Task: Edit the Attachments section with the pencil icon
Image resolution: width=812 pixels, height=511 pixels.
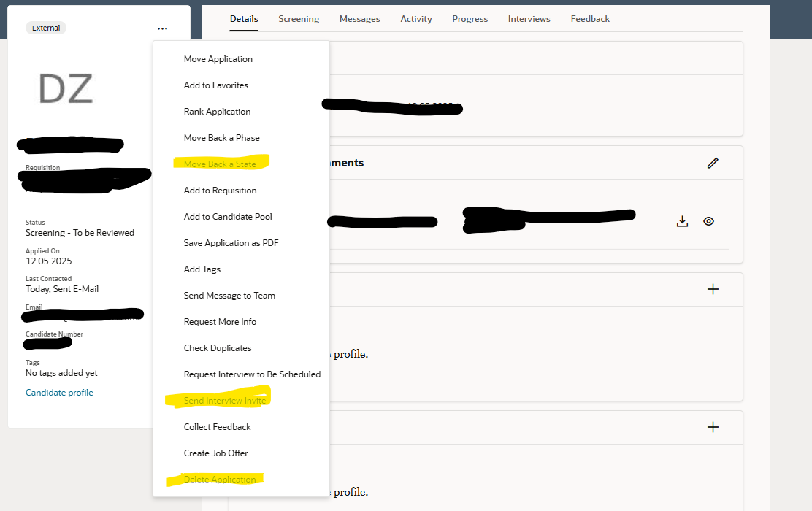Action: point(713,163)
